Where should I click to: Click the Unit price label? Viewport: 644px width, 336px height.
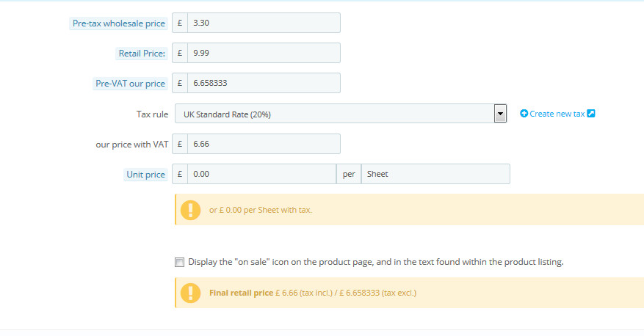[145, 175]
